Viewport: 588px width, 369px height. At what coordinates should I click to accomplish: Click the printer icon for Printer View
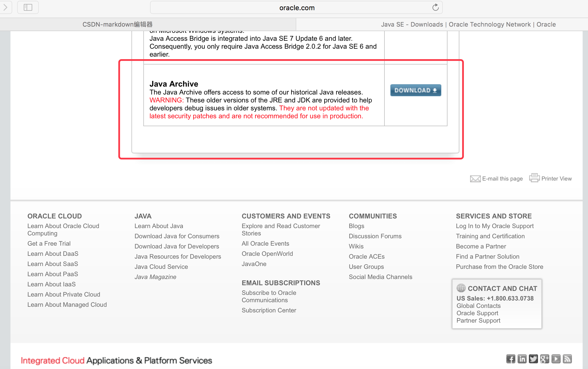[534, 178]
